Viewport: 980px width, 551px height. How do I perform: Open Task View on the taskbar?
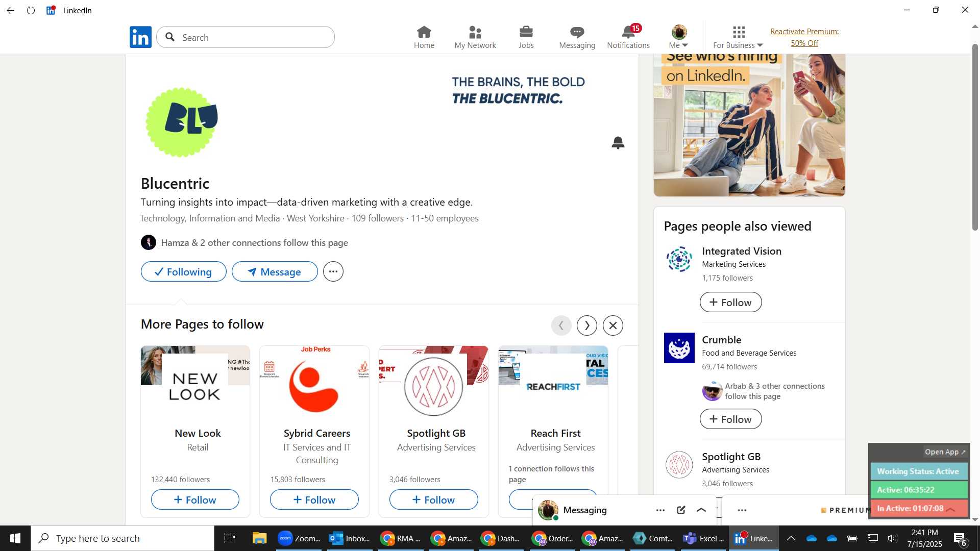230,538
